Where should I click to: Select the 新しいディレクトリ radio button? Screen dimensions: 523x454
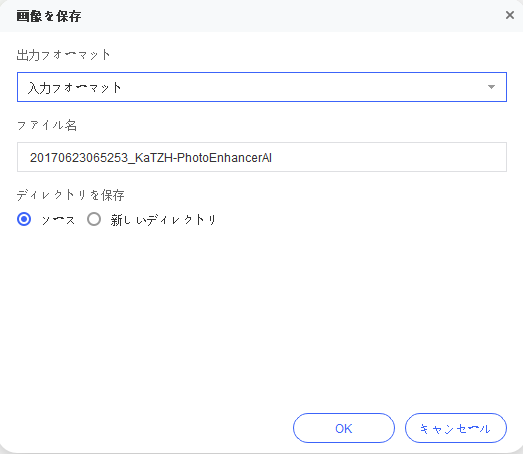pos(94,219)
